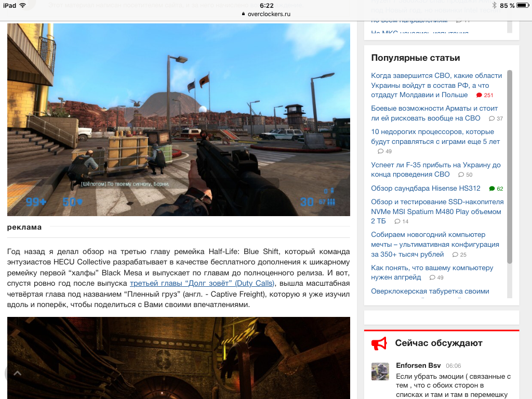The width and height of the screenshot is (532, 399).
Task: Open article 'Боевые возможности Арматы'
Action: (x=434, y=113)
